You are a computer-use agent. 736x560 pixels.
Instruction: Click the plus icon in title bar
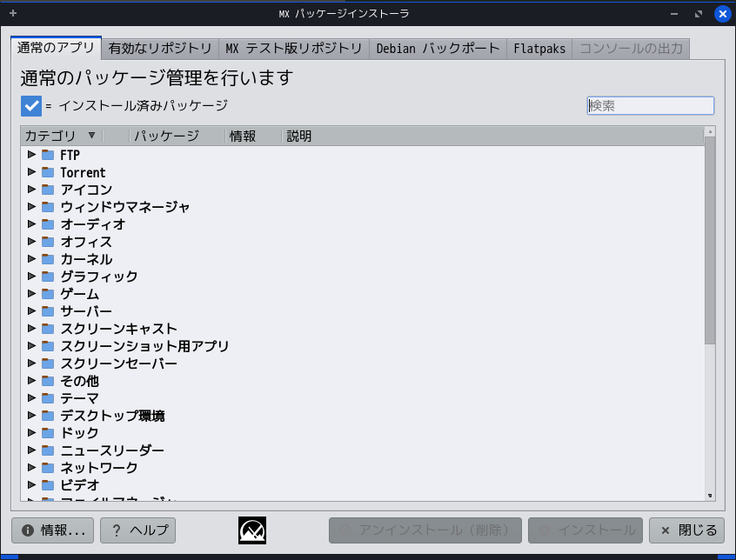coord(13,13)
